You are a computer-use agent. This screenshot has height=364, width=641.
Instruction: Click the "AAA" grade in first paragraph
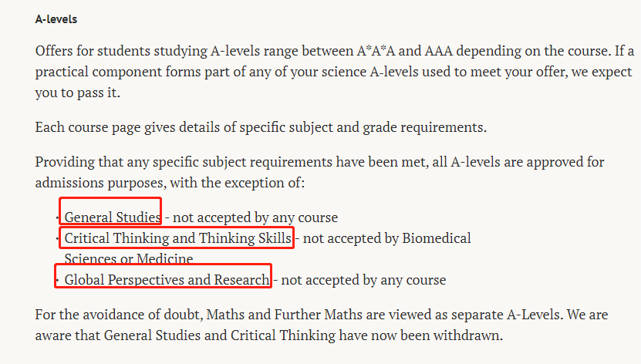[x=439, y=51]
